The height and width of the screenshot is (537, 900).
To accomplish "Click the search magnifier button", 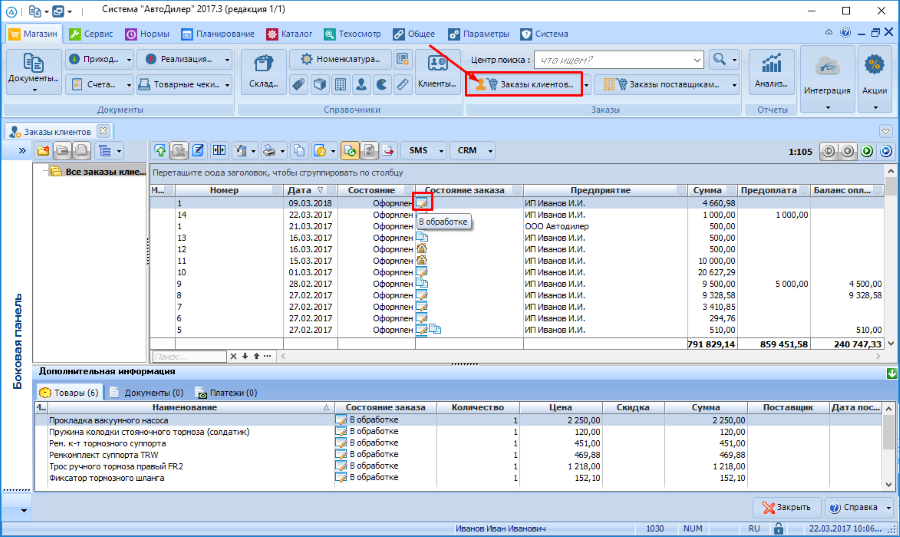I will tap(719, 59).
